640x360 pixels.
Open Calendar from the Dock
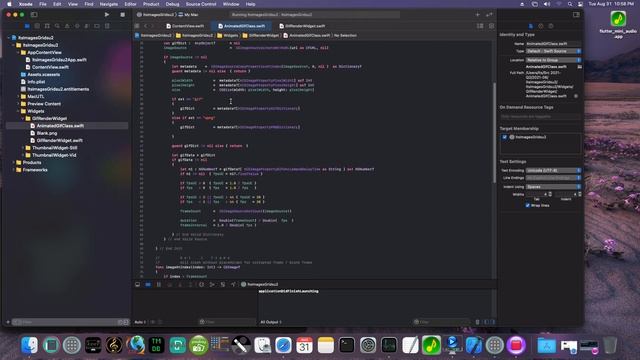pos(304,345)
